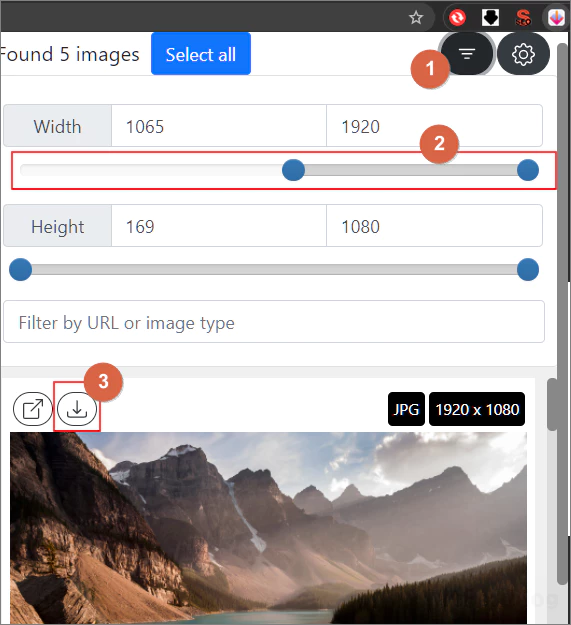Click the width slider maximum handle
This screenshot has height=625, width=571.
tap(528, 170)
